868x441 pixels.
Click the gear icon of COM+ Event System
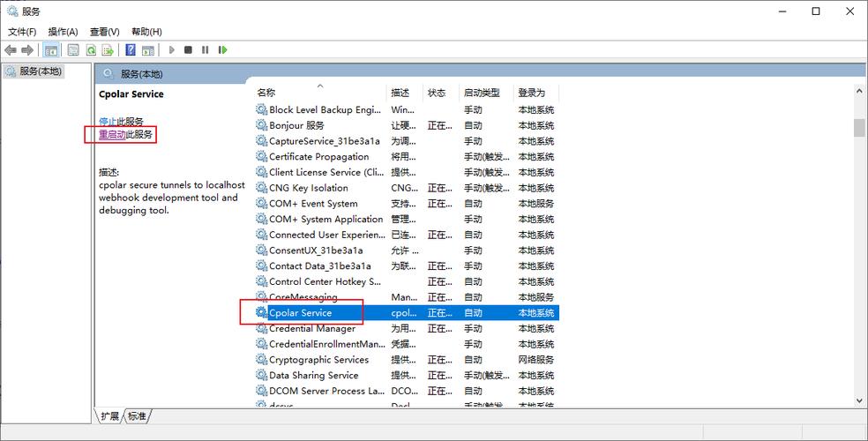coord(261,203)
